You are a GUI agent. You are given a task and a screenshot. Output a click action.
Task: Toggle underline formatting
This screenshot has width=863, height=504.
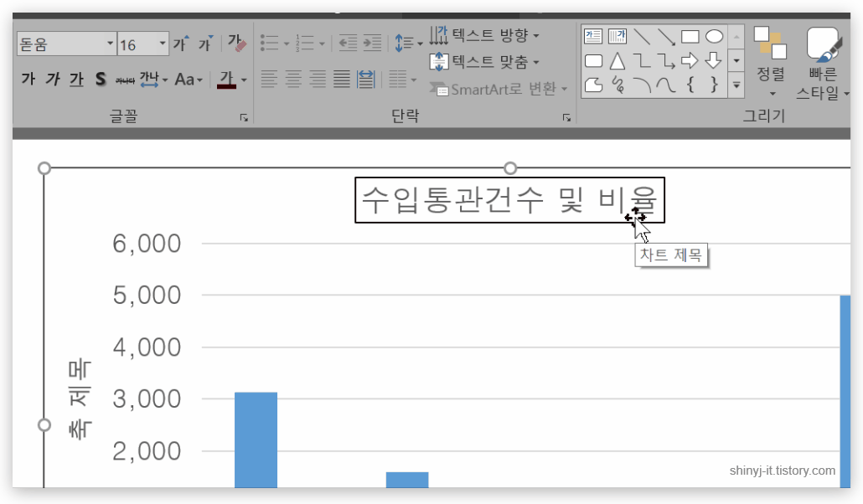click(x=76, y=80)
